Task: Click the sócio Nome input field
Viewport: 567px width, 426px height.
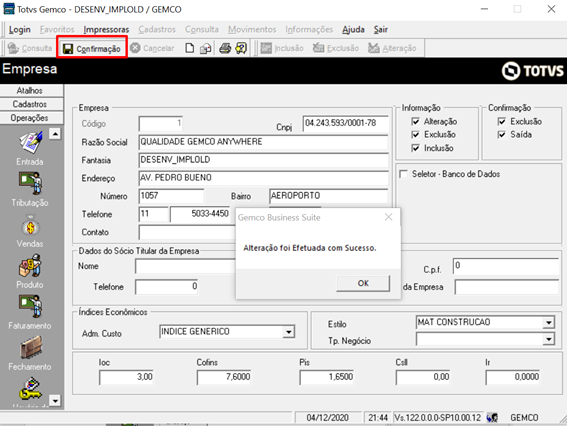Action: [186, 267]
